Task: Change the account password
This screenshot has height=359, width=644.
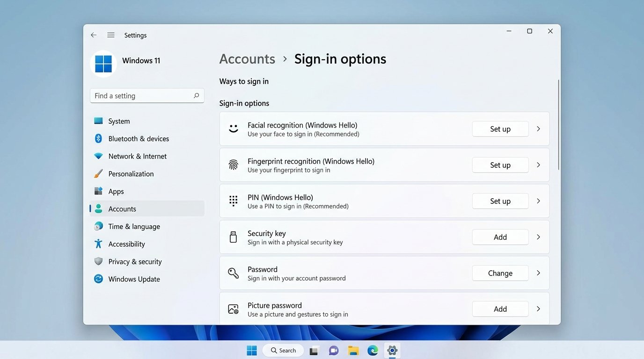Action: coord(500,273)
